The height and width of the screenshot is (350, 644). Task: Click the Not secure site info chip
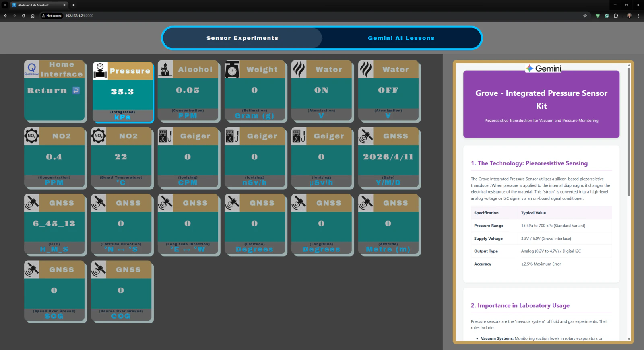[52, 16]
